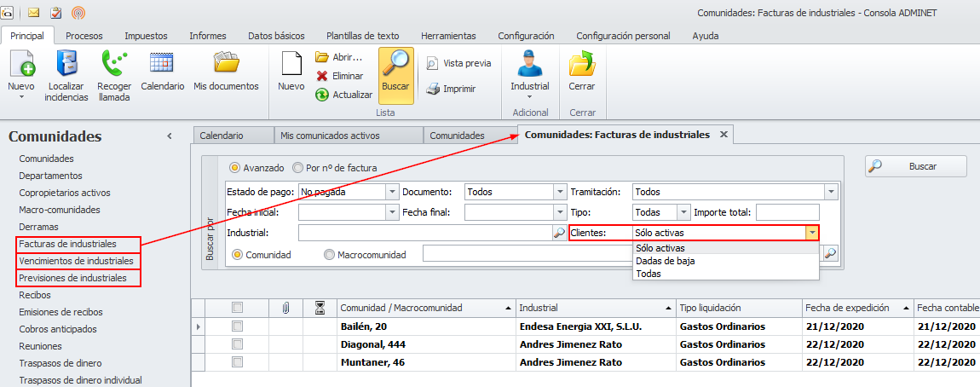Sort by Fecha de expedición column header
Screen dimensions: 980x387
(x=857, y=308)
